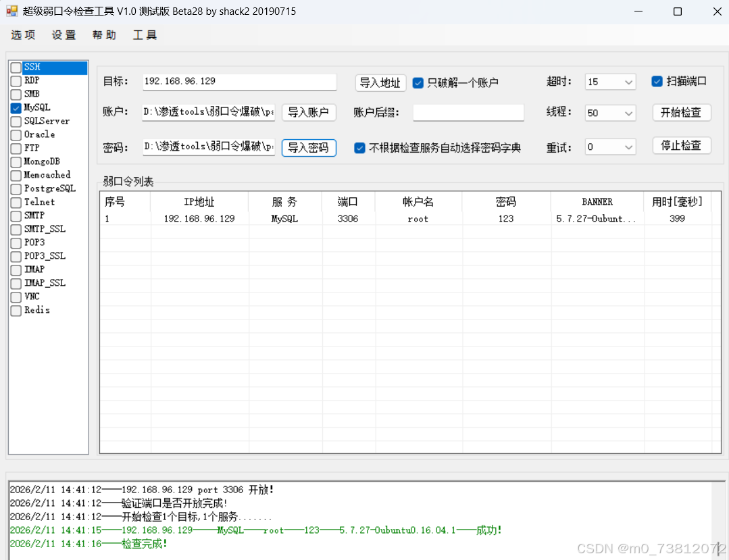Screen dimensions: 729x560
Task: Stop scan with 停止检查 button
Action: click(681, 145)
